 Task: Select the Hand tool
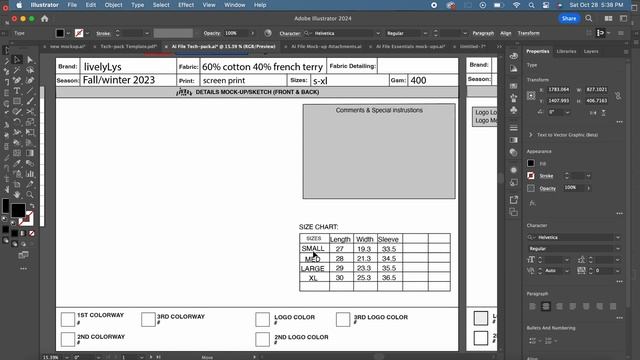click(x=17, y=195)
